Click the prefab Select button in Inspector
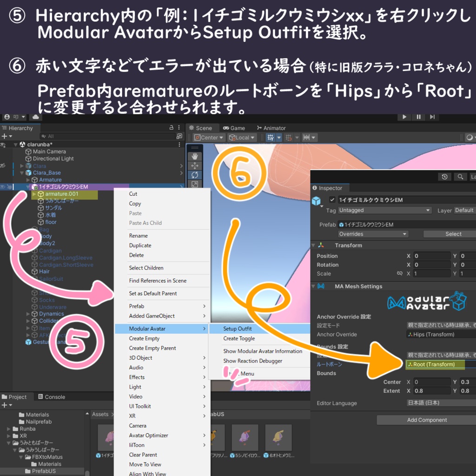 [x=450, y=234]
